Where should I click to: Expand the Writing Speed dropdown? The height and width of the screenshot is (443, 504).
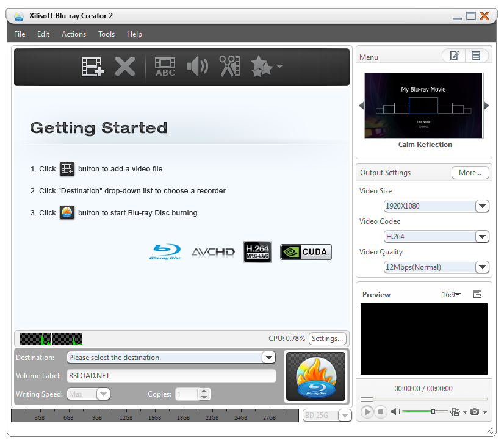click(103, 394)
